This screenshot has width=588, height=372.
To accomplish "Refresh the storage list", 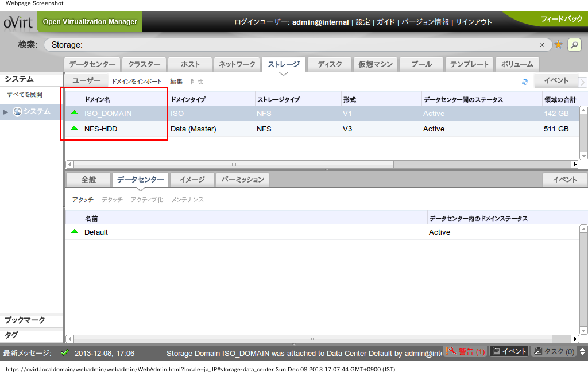I will pyautogui.click(x=525, y=82).
